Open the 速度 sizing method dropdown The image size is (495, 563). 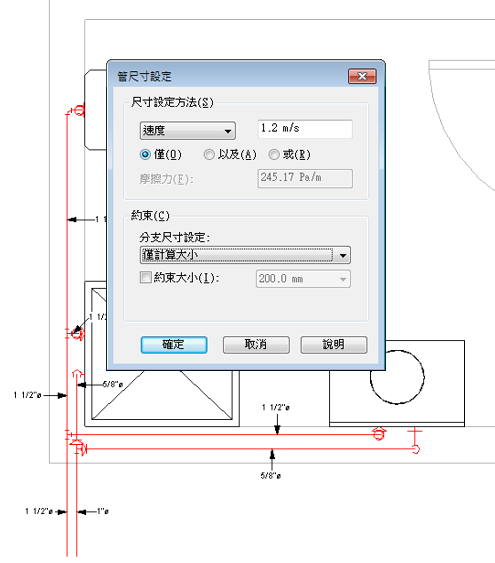(x=187, y=130)
